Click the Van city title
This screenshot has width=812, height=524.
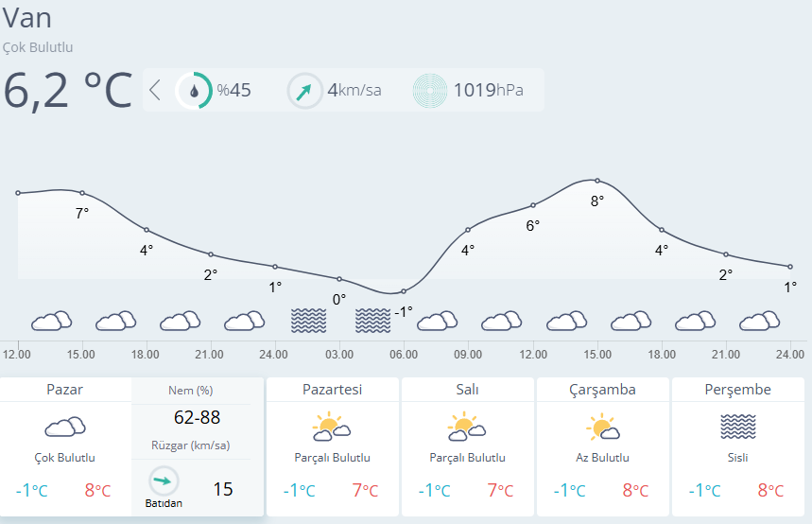point(27,17)
